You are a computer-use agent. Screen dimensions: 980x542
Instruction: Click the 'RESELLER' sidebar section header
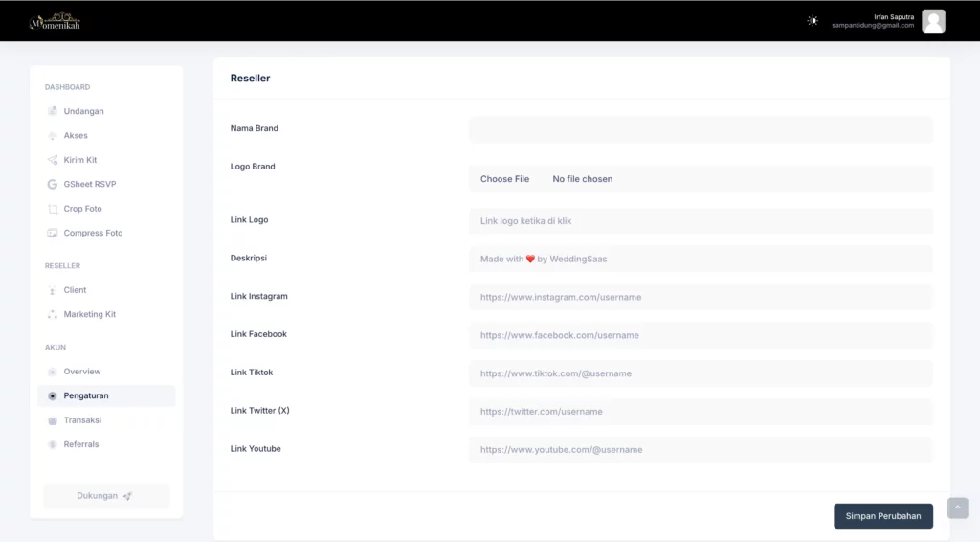62,265
